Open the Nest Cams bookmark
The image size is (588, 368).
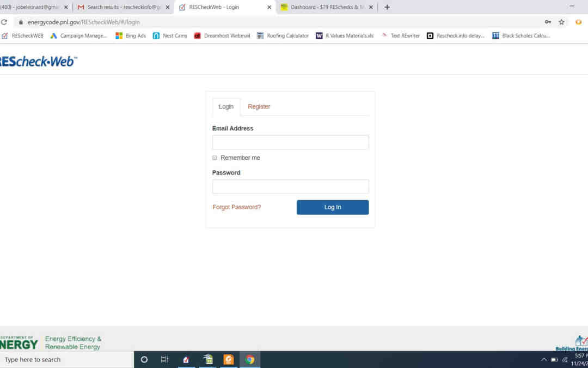(170, 36)
